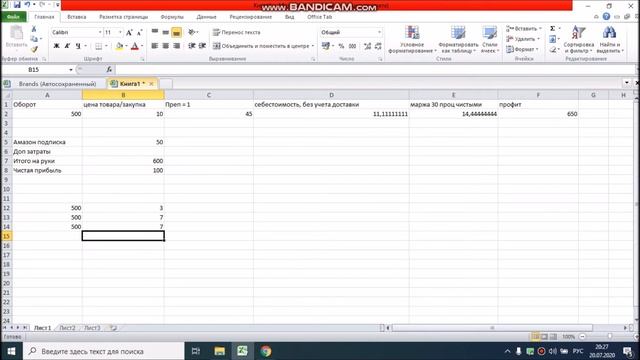Viewport: 640px width, 360px height.
Task: Open Сортировка и фильтр
Action: 578,39
